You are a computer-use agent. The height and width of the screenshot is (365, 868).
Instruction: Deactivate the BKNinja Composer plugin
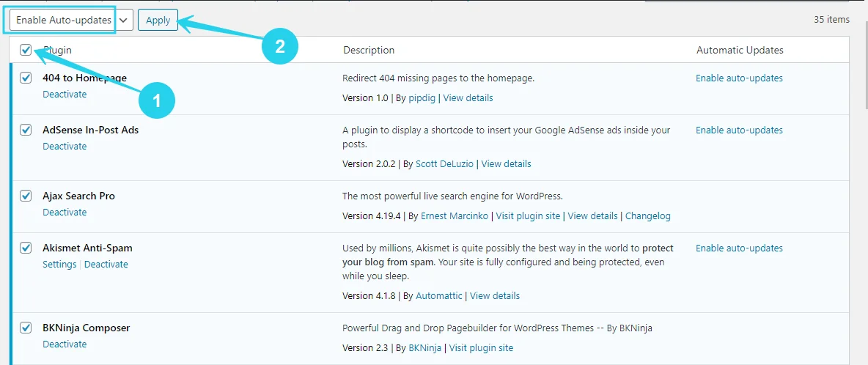point(65,344)
